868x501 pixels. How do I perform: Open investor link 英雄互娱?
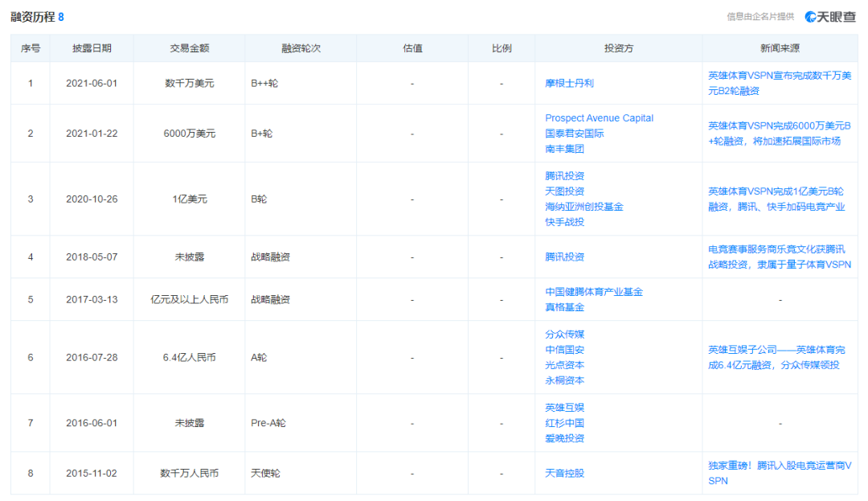point(564,408)
